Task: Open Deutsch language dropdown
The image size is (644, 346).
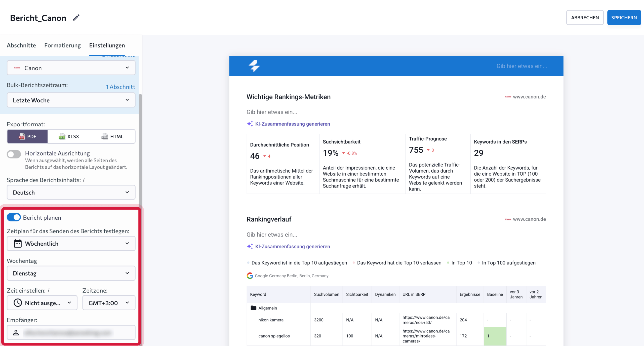Action: [71, 193]
